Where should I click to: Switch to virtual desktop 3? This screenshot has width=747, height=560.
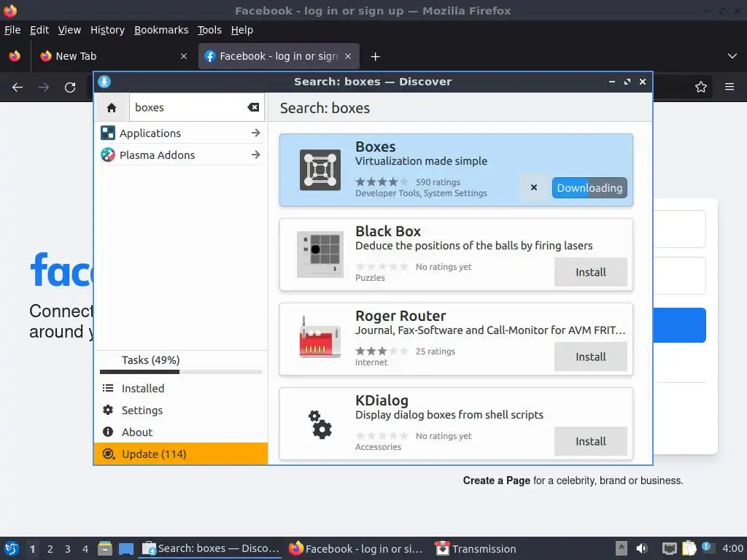[68, 549]
